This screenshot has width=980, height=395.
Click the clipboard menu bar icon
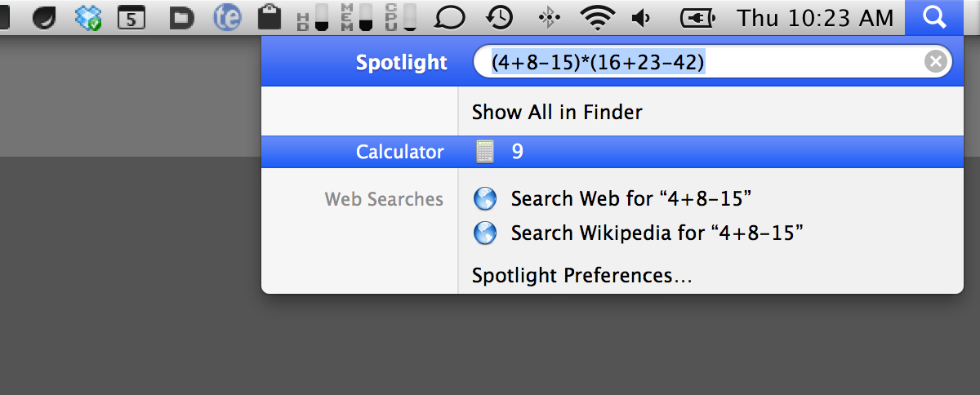click(269, 17)
